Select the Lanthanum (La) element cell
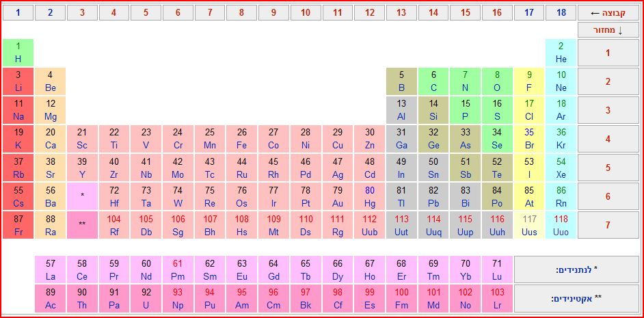The width and height of the screenshot is (644, 318). point(51,269)
